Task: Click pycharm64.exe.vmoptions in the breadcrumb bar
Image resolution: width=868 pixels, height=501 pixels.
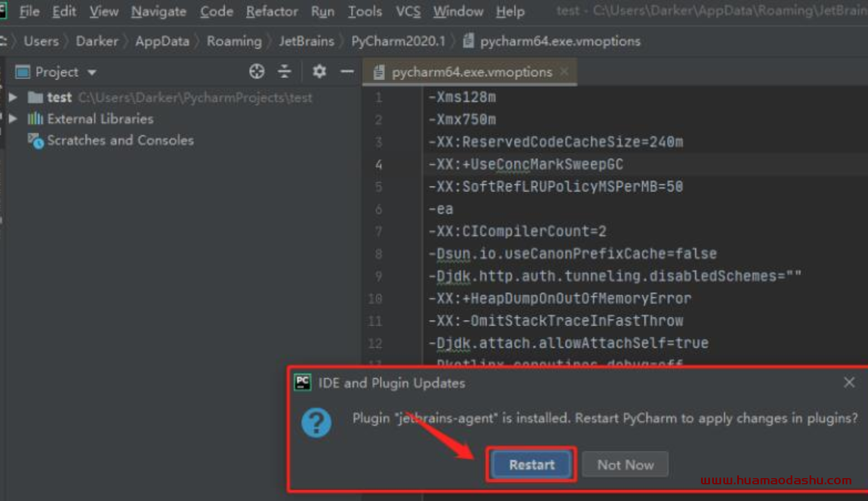Action: [560, 41]
